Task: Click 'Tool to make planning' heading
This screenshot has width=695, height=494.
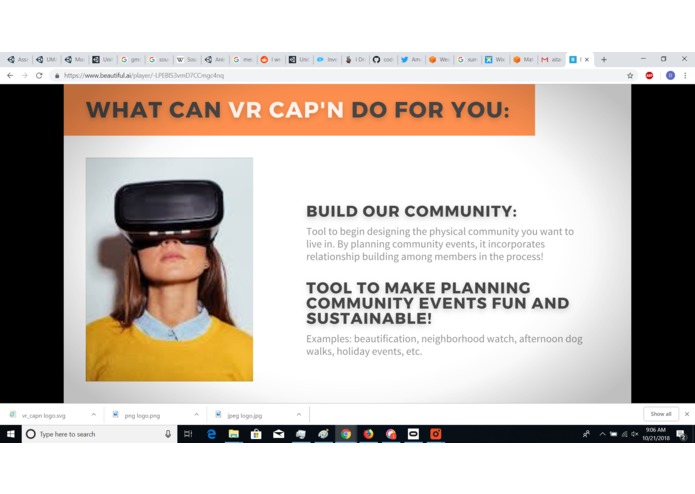Action: [x=437, y=303]
